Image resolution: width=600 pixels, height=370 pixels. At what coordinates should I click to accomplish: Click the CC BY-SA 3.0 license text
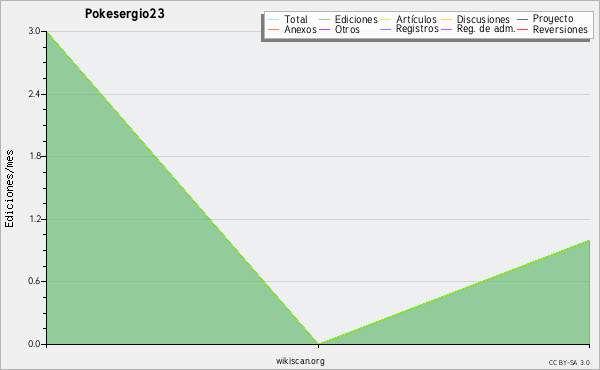569,362
